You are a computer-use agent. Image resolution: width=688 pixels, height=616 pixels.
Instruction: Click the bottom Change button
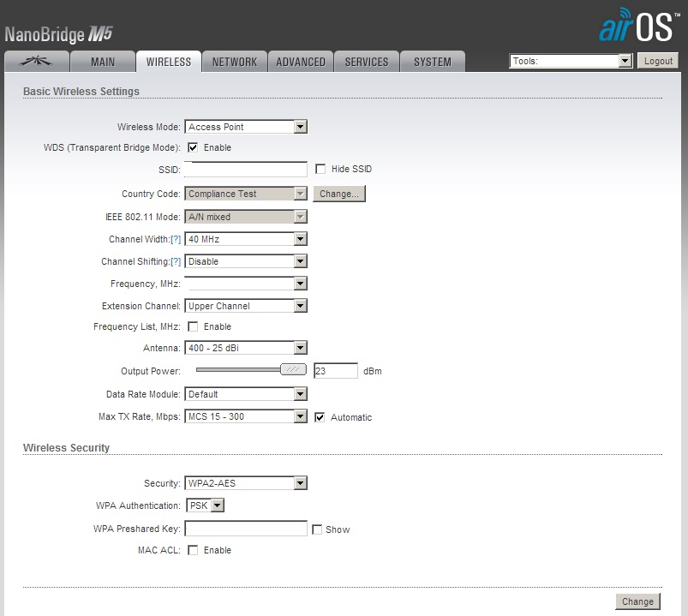pyautogui.click(x=637, y=601)
